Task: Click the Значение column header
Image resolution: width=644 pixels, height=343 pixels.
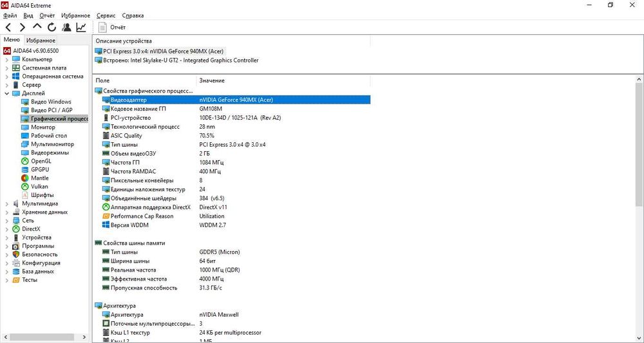Action: coord(283,80)
